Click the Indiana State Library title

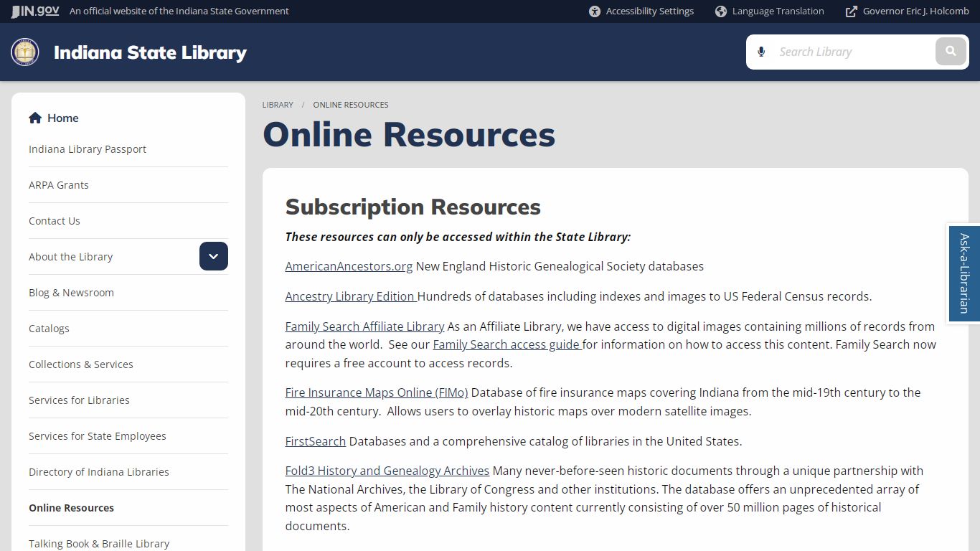[150, 52]
